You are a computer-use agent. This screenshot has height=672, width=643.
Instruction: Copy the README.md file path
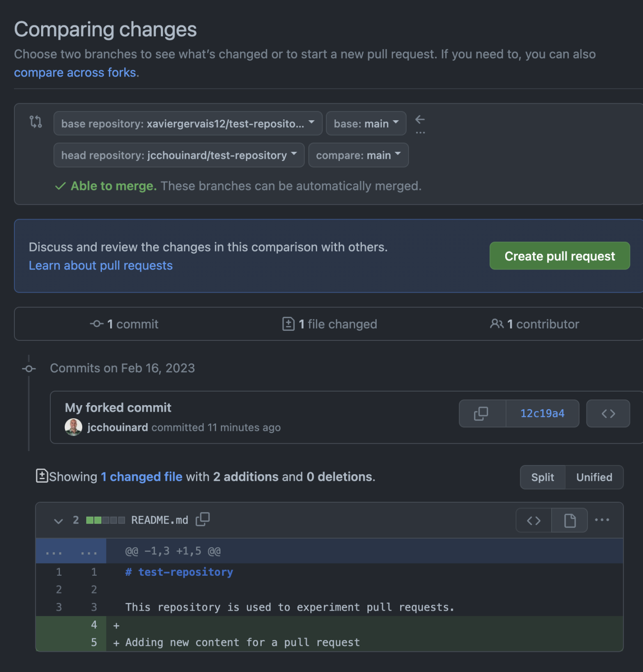point(203,519)
